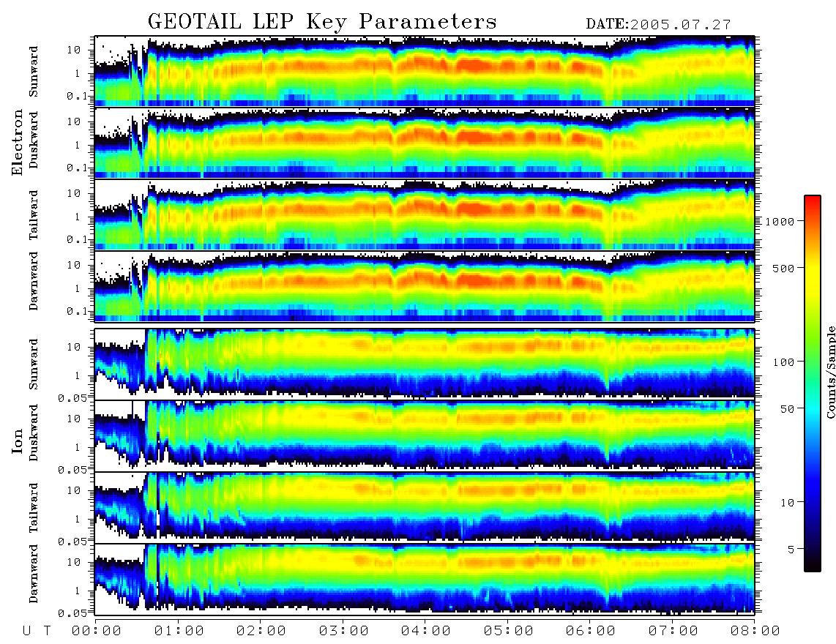Select the Electron "Dawnward" panel label

[34, 281]
